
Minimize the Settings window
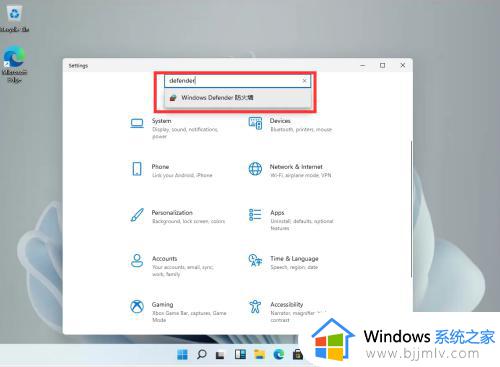click(x=363, y=66)
